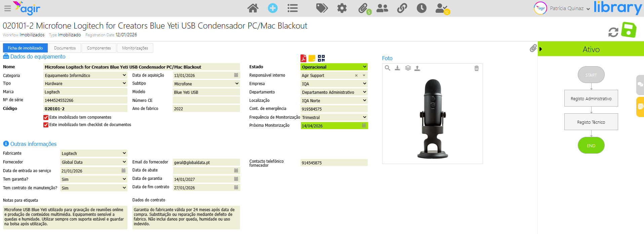Screen dimensions: 644x234
Task: Open the yellow notes side tab
Action: [640, 107]
